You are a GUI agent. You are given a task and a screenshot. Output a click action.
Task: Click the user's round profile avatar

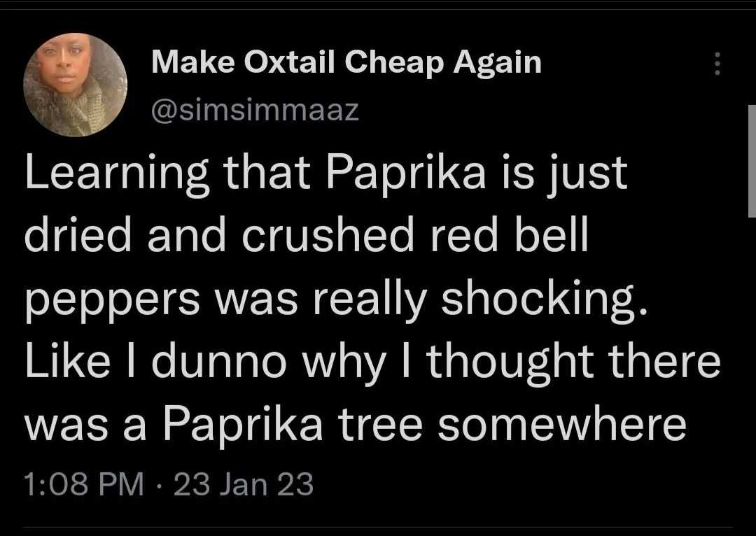[x=75, y=85]
